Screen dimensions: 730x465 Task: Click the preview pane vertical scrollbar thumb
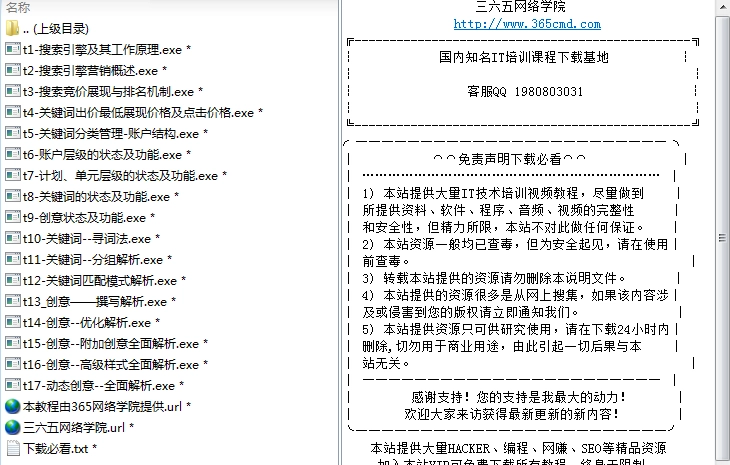(x=723, y=238)
